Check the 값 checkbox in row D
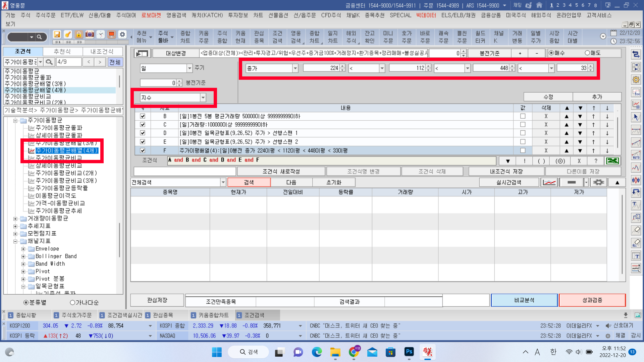This screenshot has width=644, height=362. 523,133
